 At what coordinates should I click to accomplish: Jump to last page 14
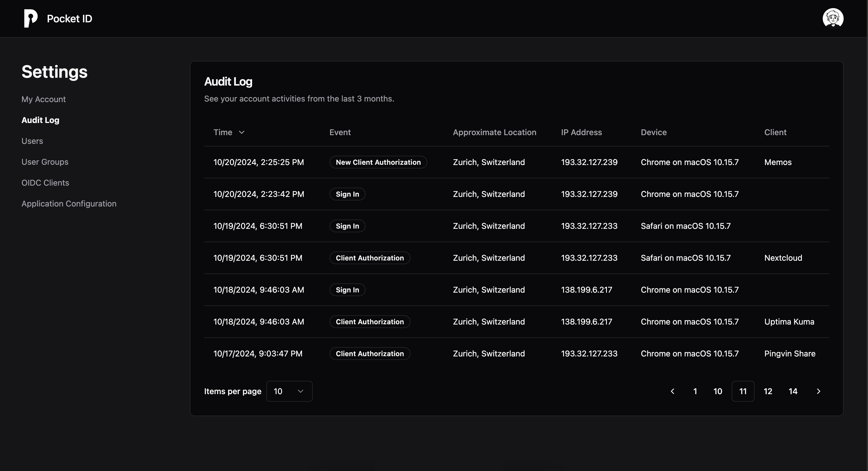793,391
